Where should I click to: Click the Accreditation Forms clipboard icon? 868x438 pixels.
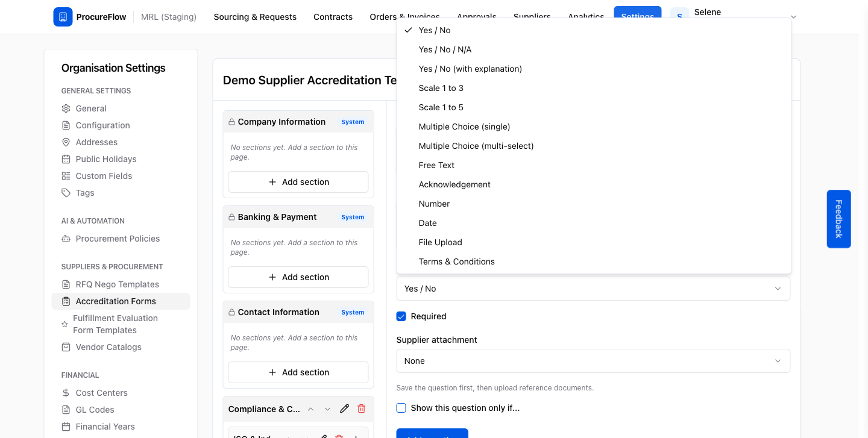pos(66,301)
